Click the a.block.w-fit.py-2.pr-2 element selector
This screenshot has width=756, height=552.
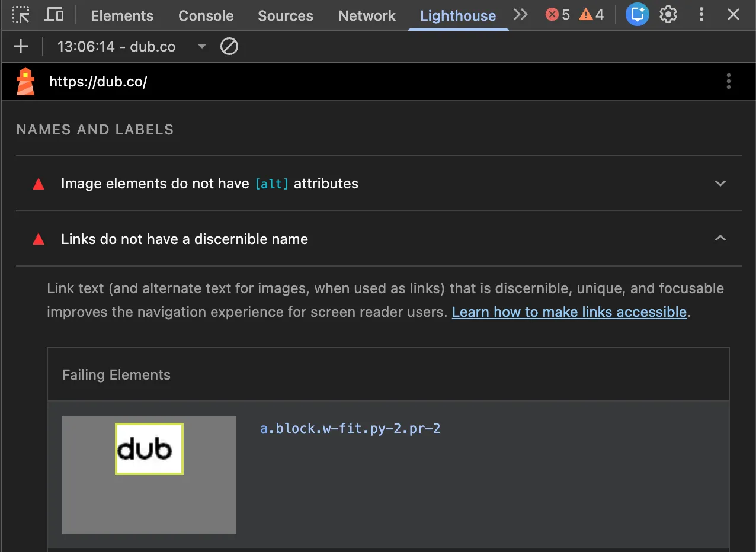coord(350,428)
